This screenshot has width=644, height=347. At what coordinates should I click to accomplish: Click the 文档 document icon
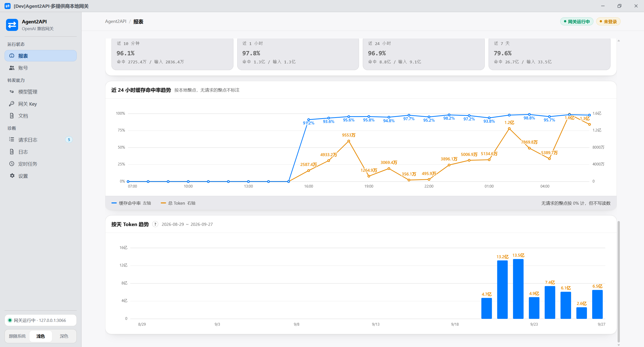(12, 116)
